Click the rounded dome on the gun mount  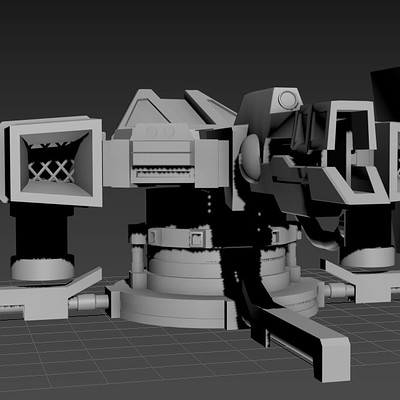click(x=250, y=158)
